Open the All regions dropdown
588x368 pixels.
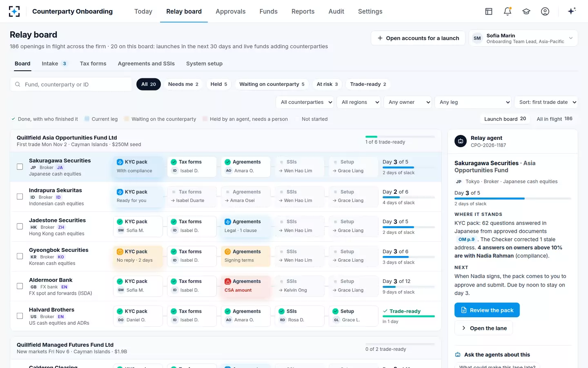(359, 102)
